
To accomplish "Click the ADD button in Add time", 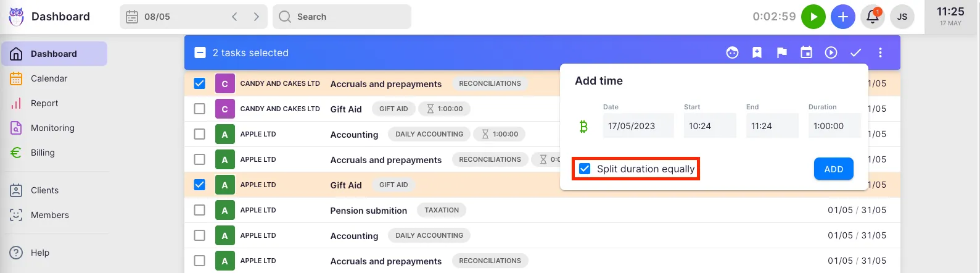I will pos(833,169).
